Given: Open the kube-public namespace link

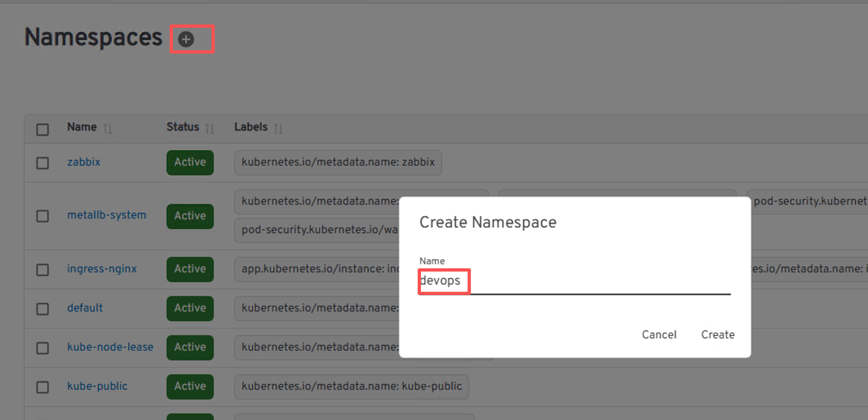Looking at the screenshot, I should pyautogui.click(x=97, y=387).
